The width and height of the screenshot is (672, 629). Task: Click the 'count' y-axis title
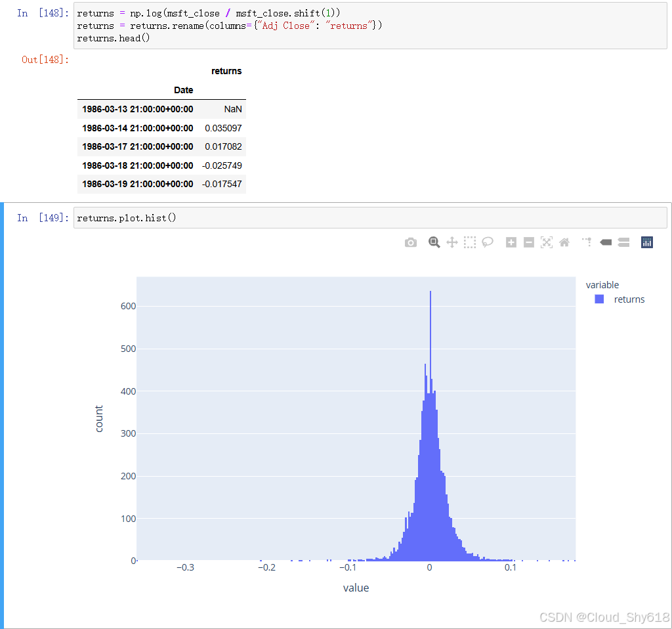pos(99,419)
